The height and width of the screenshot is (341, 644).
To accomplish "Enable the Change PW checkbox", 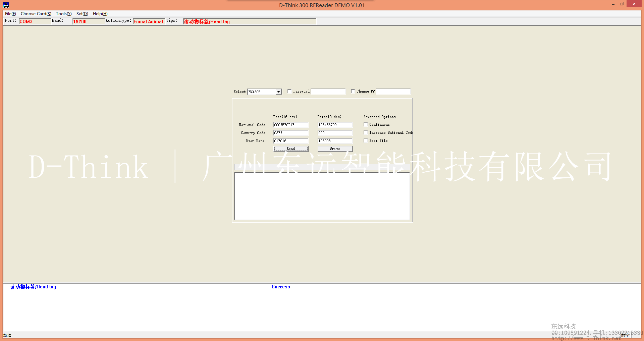I will 353,91.
